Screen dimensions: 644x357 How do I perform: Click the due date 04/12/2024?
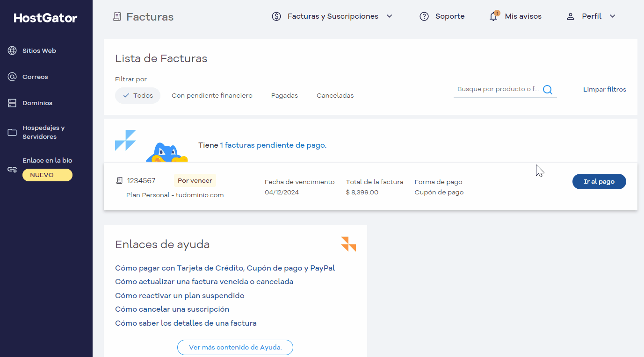pyautogui.click(x=282, y=192)
